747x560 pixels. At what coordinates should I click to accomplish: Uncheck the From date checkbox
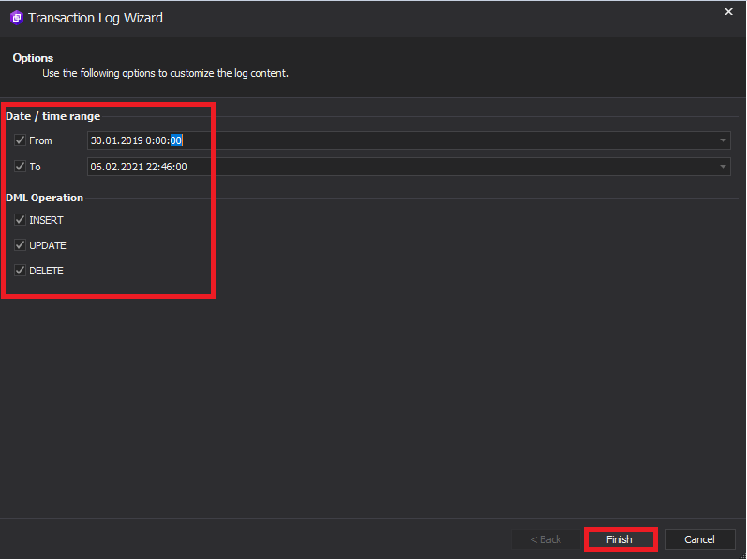(20, 140)
